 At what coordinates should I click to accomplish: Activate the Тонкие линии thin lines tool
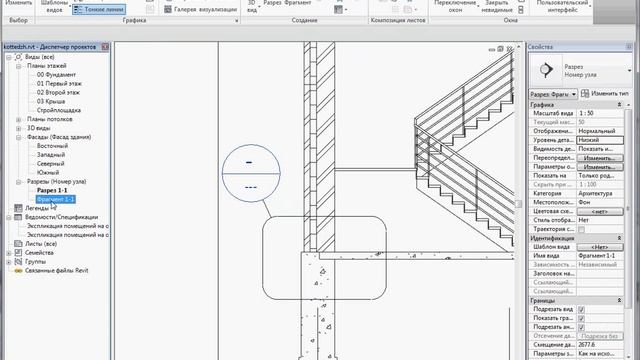(99, 9)
